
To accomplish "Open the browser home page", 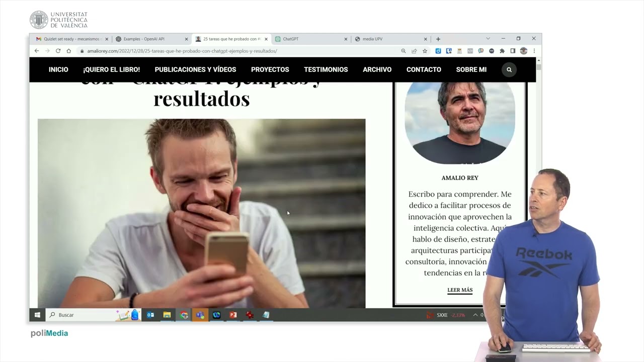I will [x=69, y=51].
